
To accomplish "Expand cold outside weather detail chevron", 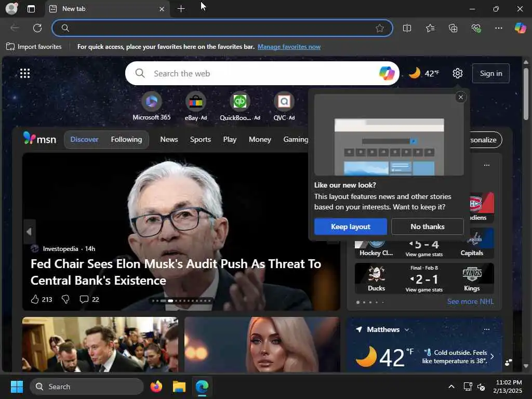I will click(x=493, y=356).
